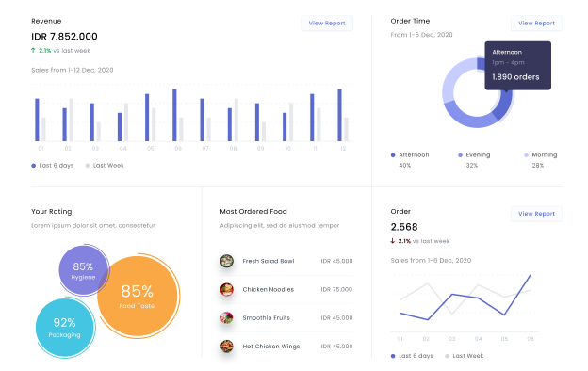588x371 pixels.
Task: Click the 'Sales from 1-6 Dec, 2020' label
Action: point(431,260)
